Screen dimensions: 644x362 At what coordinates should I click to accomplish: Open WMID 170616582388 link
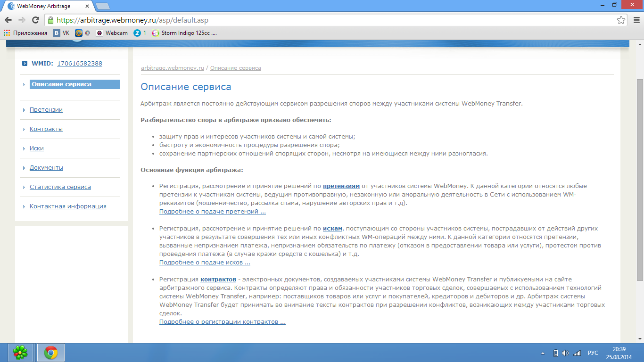pyautogui.click(x=80, y=64)
